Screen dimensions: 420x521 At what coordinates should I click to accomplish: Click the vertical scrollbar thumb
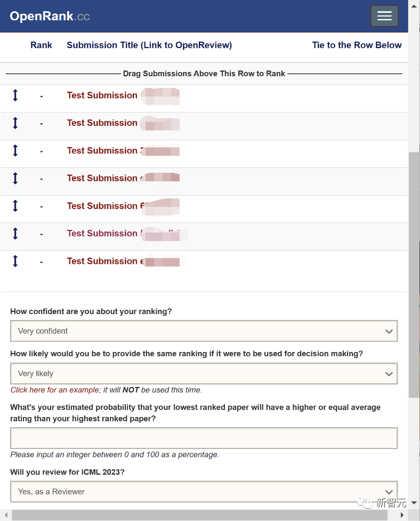tap(414, 275)
